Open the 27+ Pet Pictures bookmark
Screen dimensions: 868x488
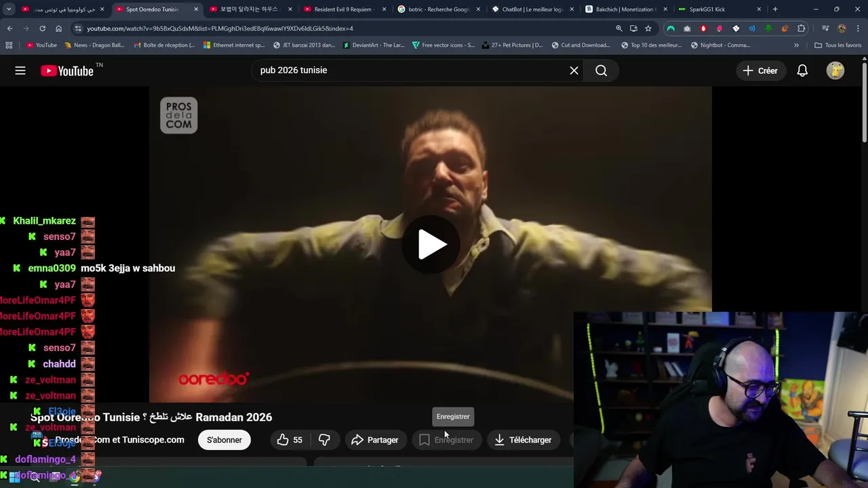pyautogui.click(x=513, y=45)
